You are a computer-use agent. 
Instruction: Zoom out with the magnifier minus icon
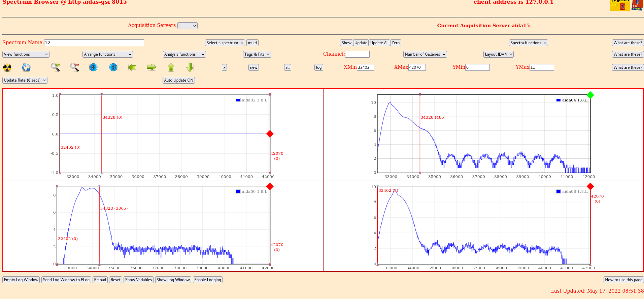tap(74, 67)
